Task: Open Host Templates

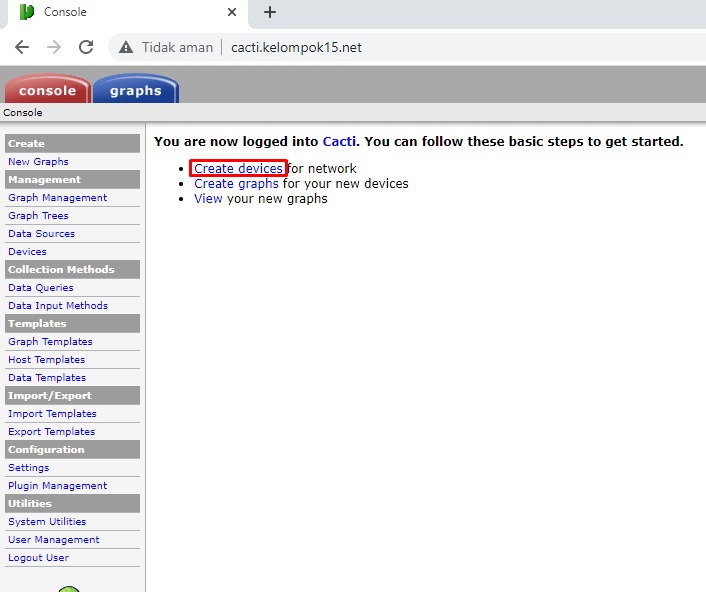Action: click(x=46, y=360)
